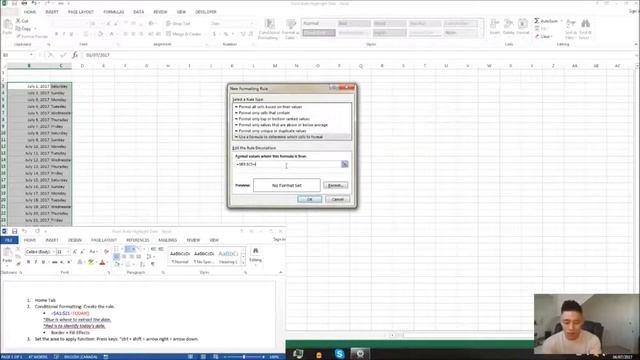Open the Excel FORMULAS tab
Screen dimensions: 640x360
coord(113,12)
